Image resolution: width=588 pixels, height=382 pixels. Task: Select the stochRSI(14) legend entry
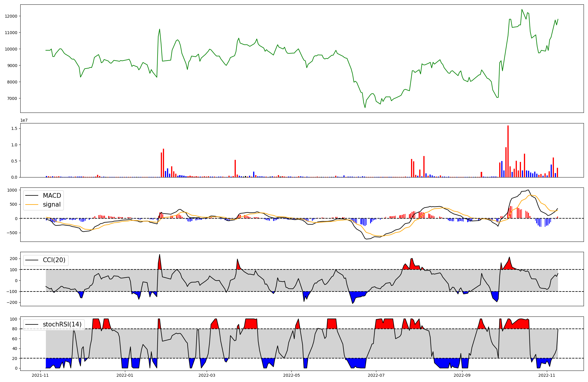[x=62, y=324]
